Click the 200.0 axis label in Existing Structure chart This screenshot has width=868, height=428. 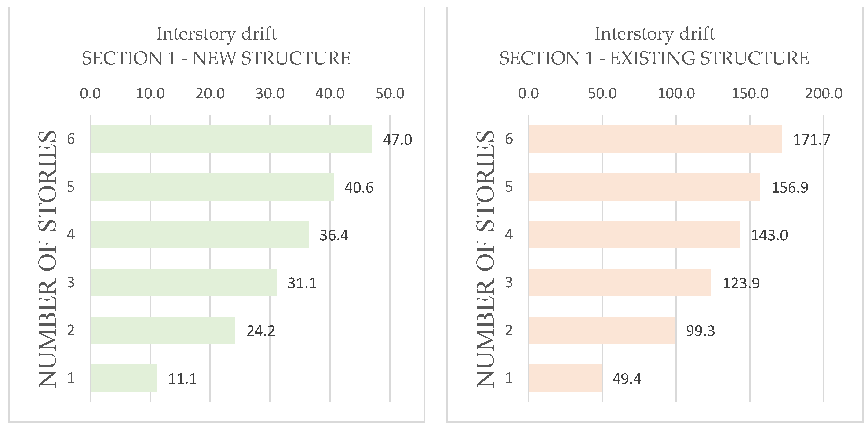tap(824, 94)
